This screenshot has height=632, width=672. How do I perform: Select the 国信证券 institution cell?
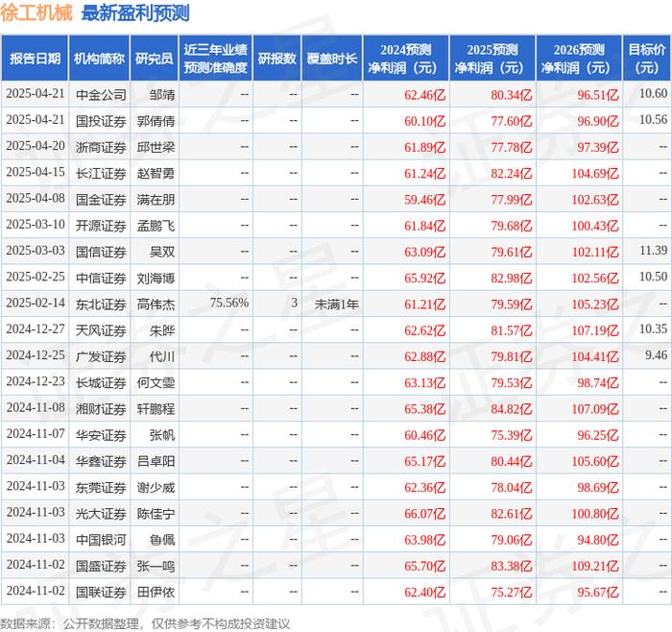point(101,252)
